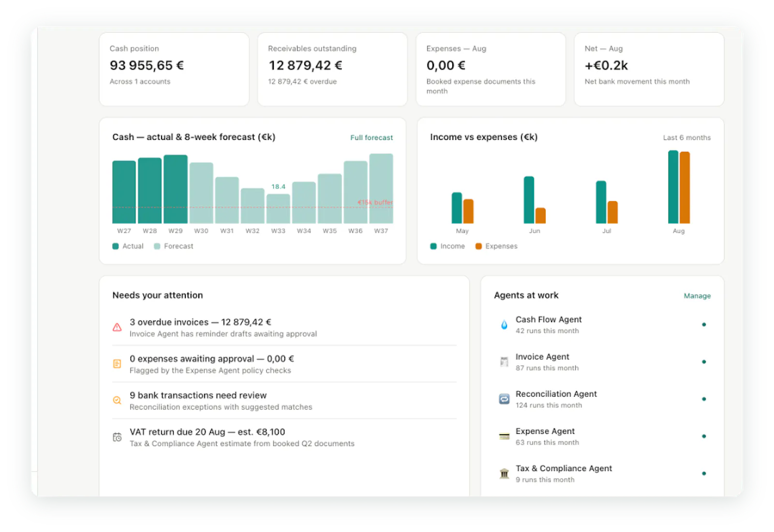The height and width of the screenshot is (532, 774).
Task: Click the Cash Flow Agent droplet icon
Action: [504, 325]
